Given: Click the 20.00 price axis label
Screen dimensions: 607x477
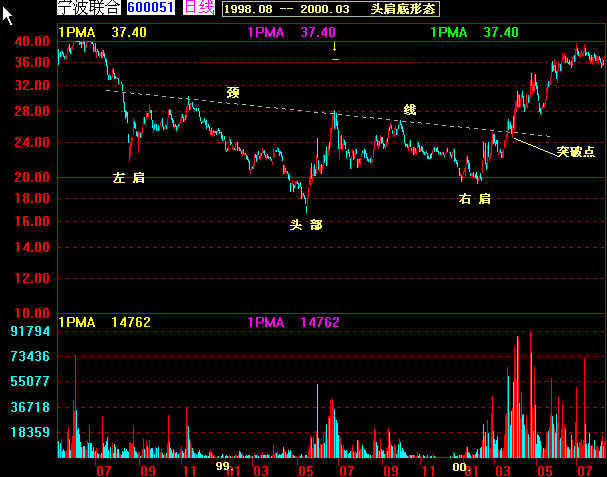Looking at the screenshot, I should 32,177.
